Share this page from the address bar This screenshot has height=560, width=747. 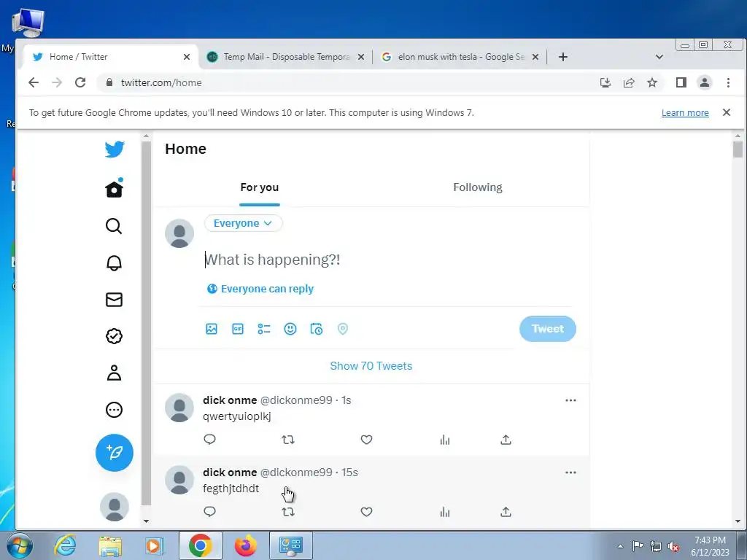629,82
